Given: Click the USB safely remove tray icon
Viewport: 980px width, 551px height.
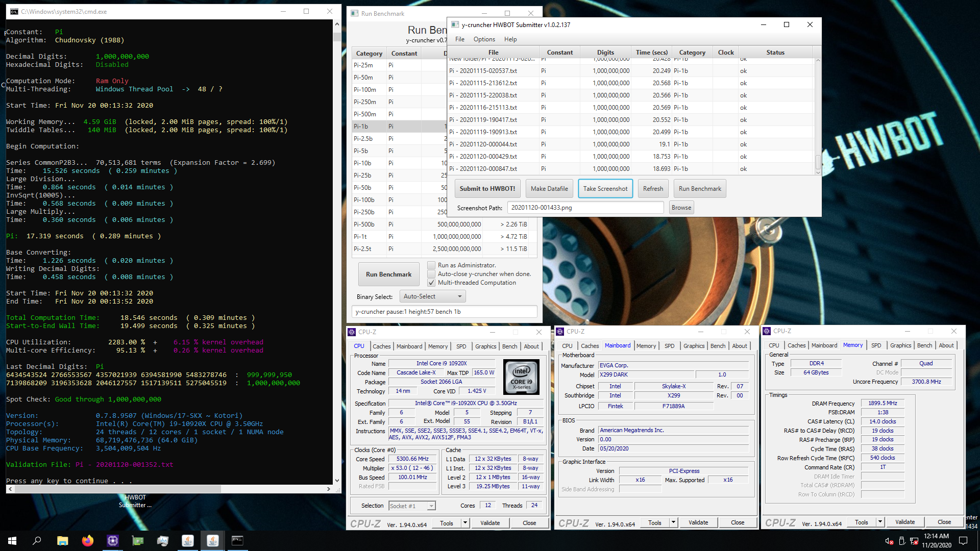Looking at the screenshot, I should [x=902, y=541].
